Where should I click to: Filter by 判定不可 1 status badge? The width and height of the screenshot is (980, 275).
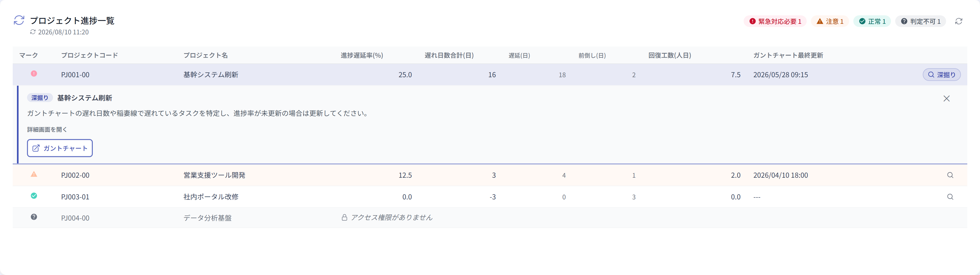click(920, 21)
